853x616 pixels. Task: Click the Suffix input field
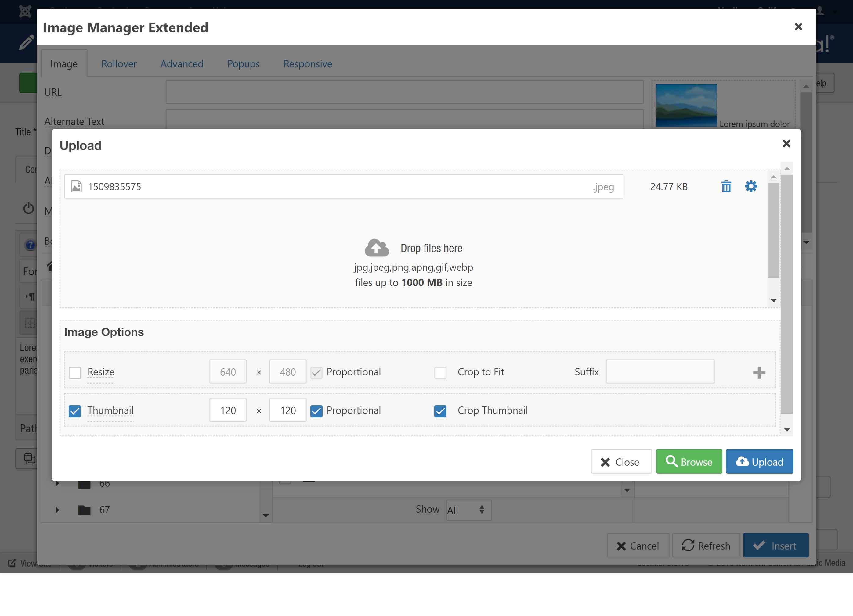pos(660,372)
